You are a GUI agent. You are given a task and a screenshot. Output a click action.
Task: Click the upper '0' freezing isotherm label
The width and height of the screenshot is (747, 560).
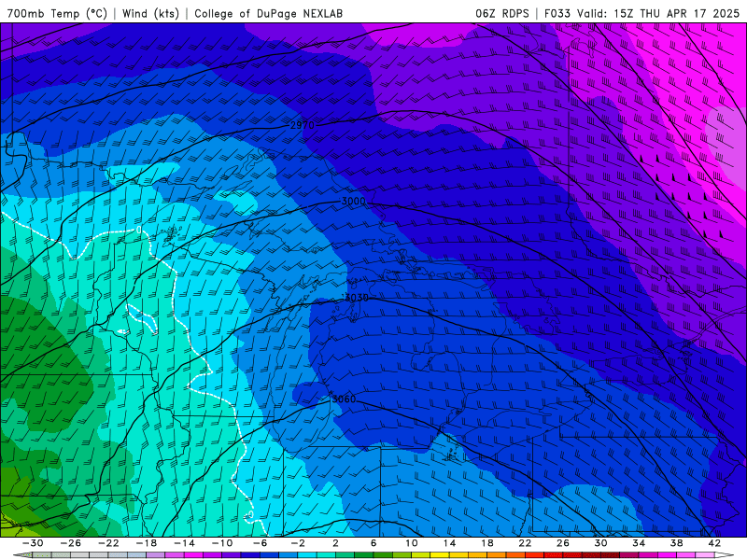click(x=138, y=230)
